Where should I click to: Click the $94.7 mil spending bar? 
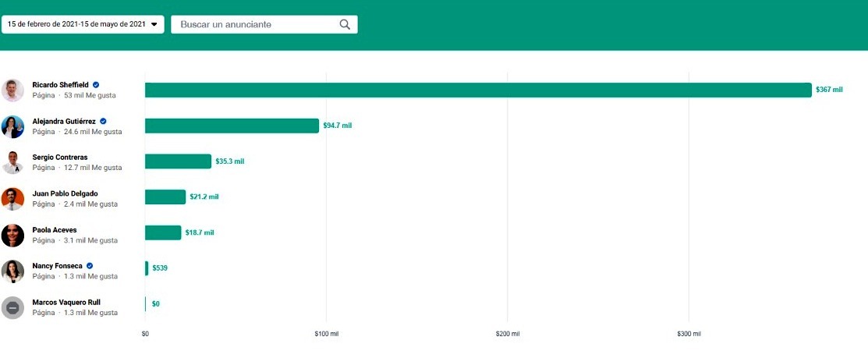pos(232,126)
